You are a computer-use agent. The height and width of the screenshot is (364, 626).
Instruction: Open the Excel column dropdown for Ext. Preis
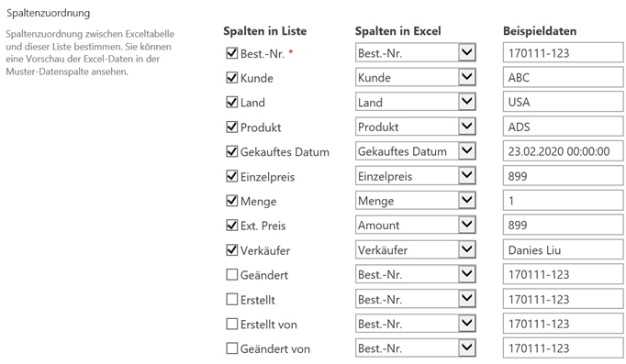point(415,226)
